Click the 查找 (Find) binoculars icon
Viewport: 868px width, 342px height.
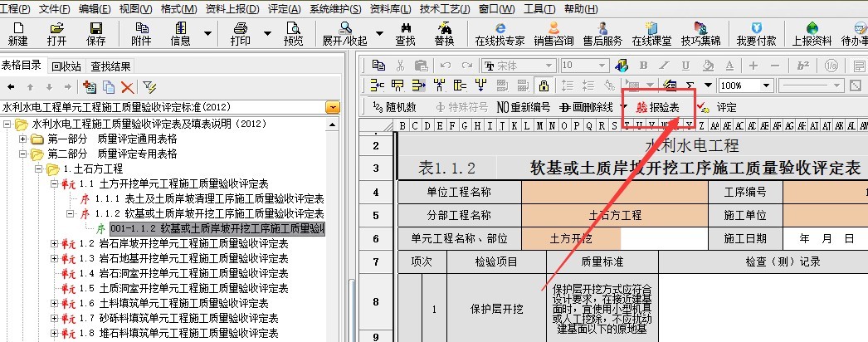pyautogui.click(x=405, y=34)
